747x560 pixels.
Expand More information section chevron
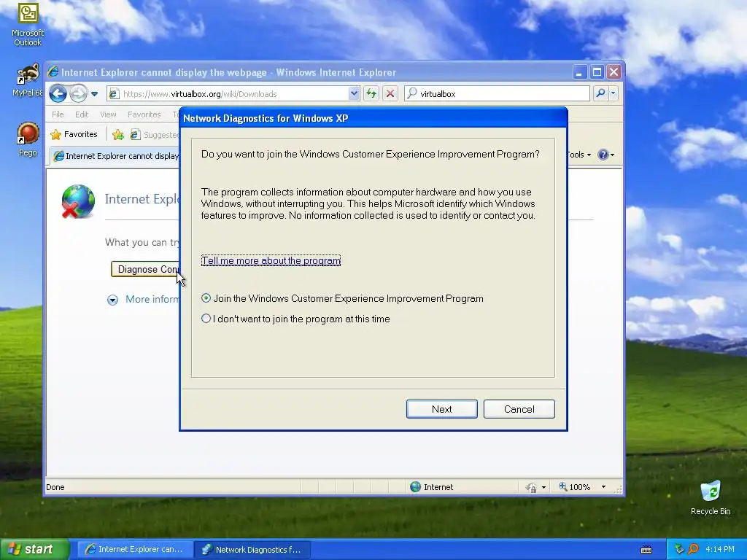coord(112,300)
